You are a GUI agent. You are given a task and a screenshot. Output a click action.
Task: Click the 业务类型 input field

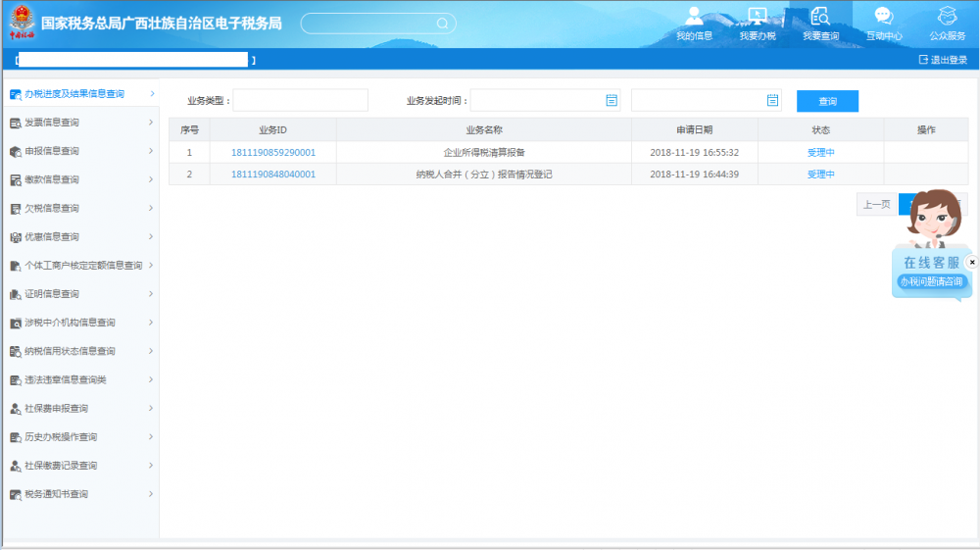300,101
